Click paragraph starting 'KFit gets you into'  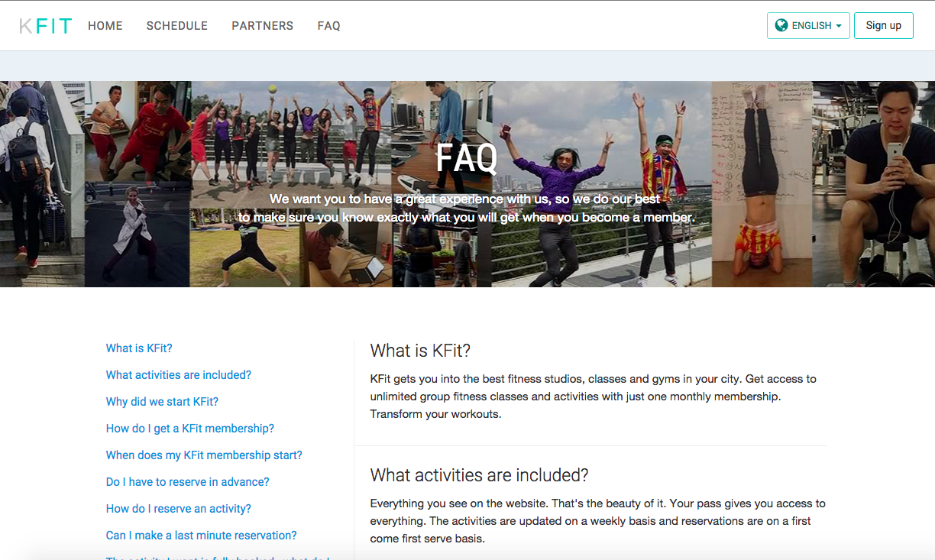tap(594, 397)
